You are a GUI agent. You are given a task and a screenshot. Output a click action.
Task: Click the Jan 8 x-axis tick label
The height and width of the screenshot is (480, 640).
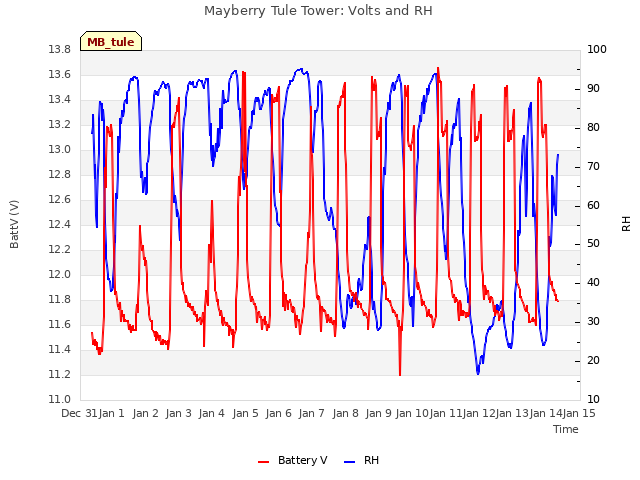(x=345, y=413)
